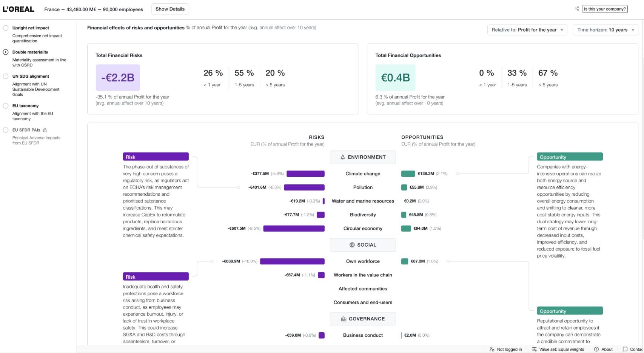Click the L'OREAL logo link
The width and height of the screenshot is (644, 353).
[x=18, y=9]
